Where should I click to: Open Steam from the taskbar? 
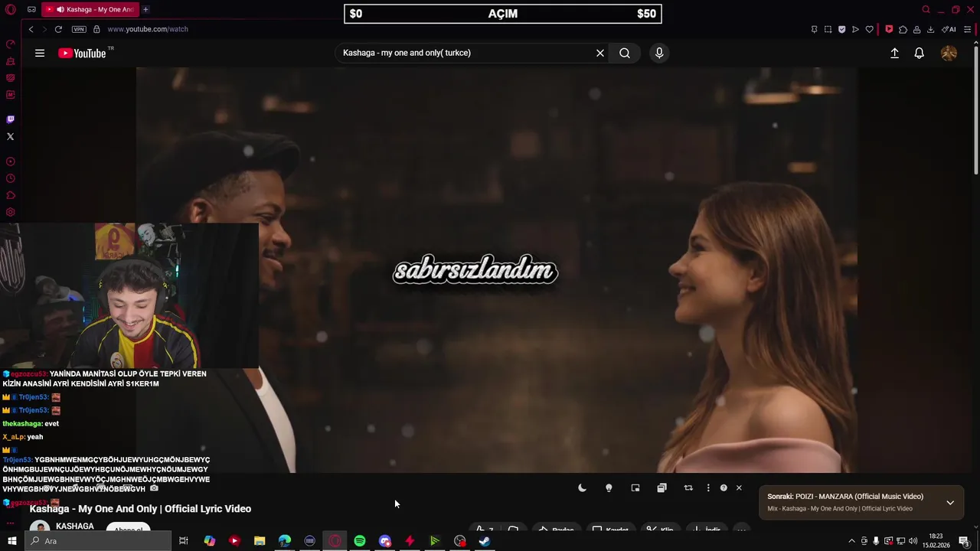(485, 541)
